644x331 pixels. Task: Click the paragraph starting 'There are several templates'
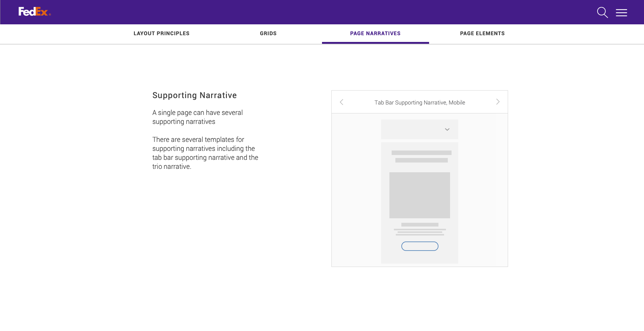click(205, 153)
